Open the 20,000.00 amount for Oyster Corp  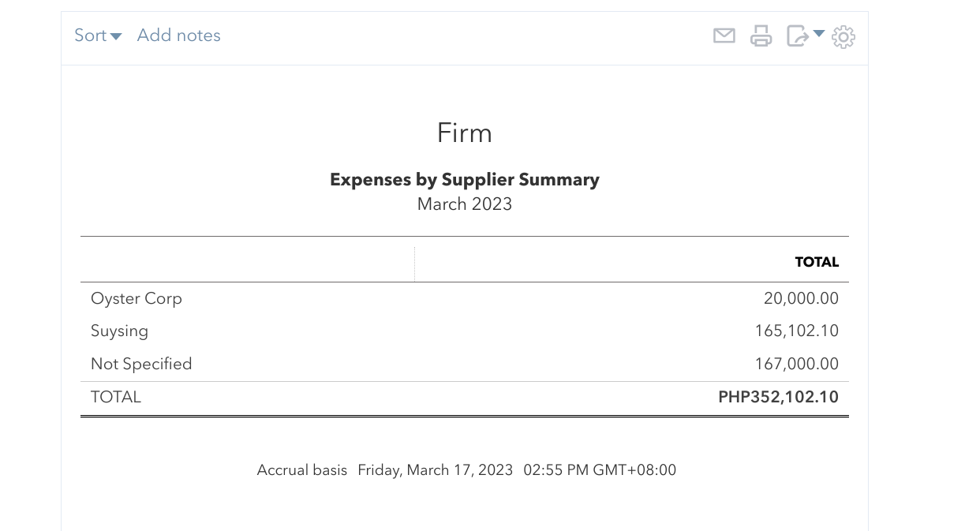pyautogui.click(x=801, y=299)
